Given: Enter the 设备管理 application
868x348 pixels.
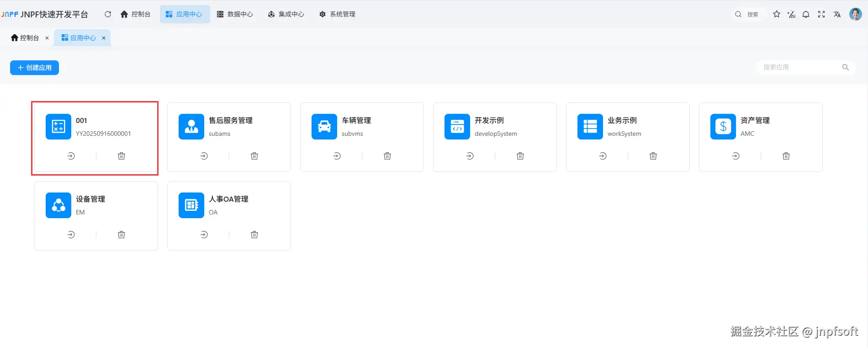Looking at the screenshot, I should pos(71,235).
